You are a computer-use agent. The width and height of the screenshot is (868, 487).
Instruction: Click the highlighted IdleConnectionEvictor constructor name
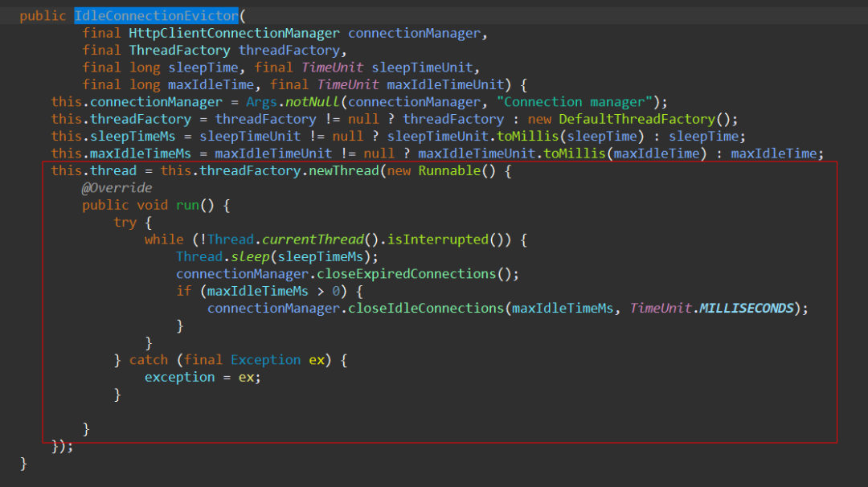[x=156, y=16]
